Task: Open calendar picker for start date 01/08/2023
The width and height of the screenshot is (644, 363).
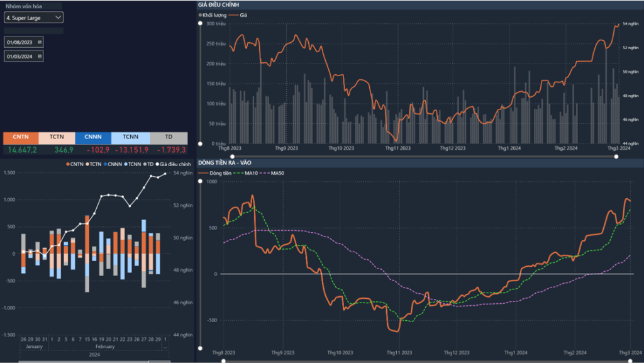Action: 40,42
